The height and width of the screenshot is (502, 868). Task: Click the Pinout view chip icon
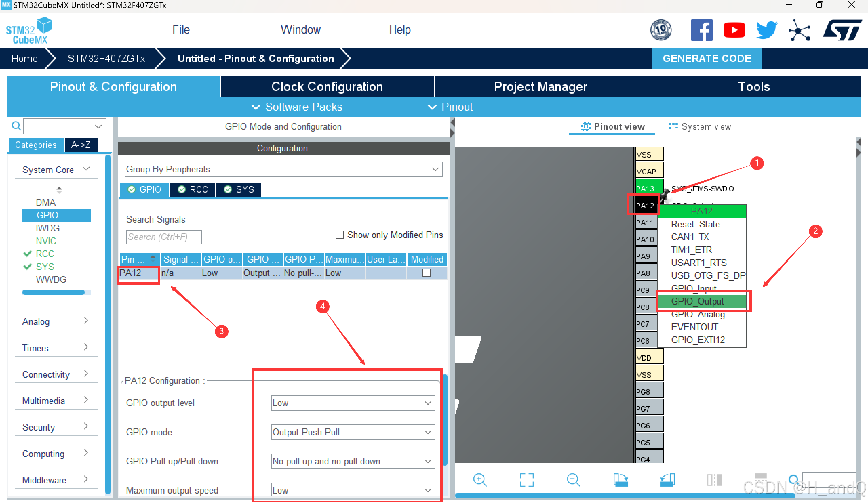585,127
